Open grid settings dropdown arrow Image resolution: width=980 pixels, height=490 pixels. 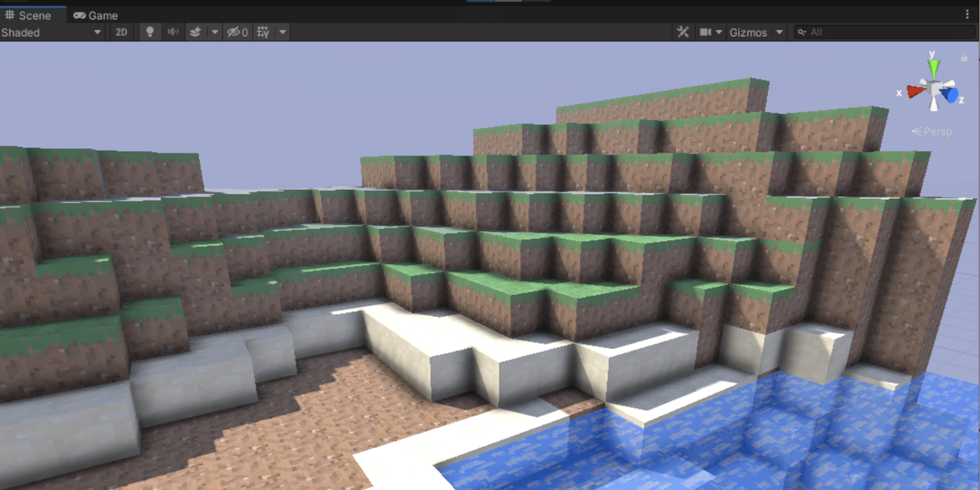coord(283,32)
